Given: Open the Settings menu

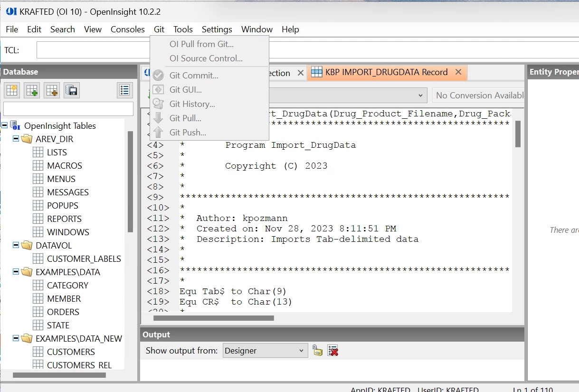Looking at the screenshot, I should click(x=217, y=29).
